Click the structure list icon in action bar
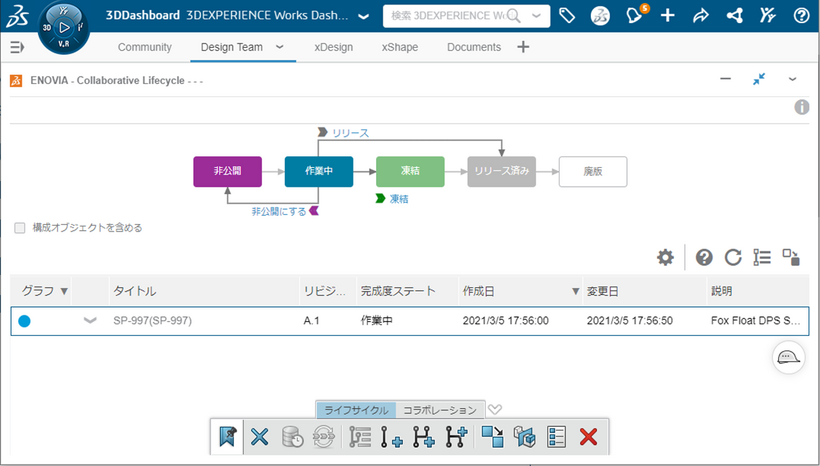Viewport: 820px width, 466px height. [x=360, y=437]
